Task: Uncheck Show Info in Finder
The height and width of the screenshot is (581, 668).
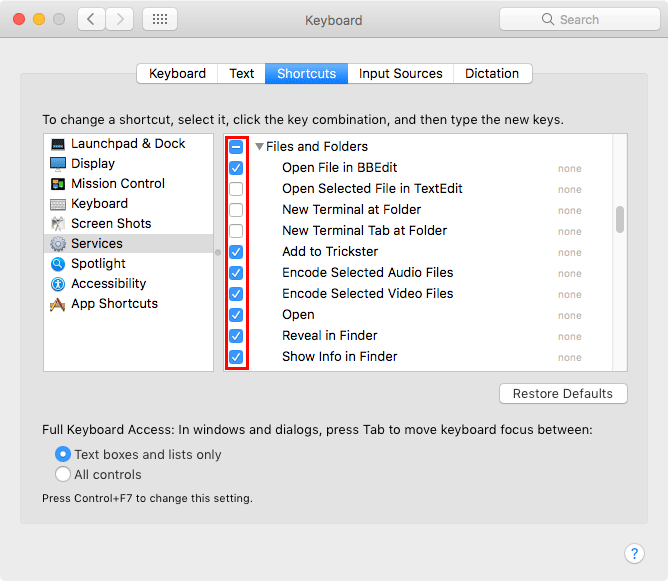Action: pos(236,357)
